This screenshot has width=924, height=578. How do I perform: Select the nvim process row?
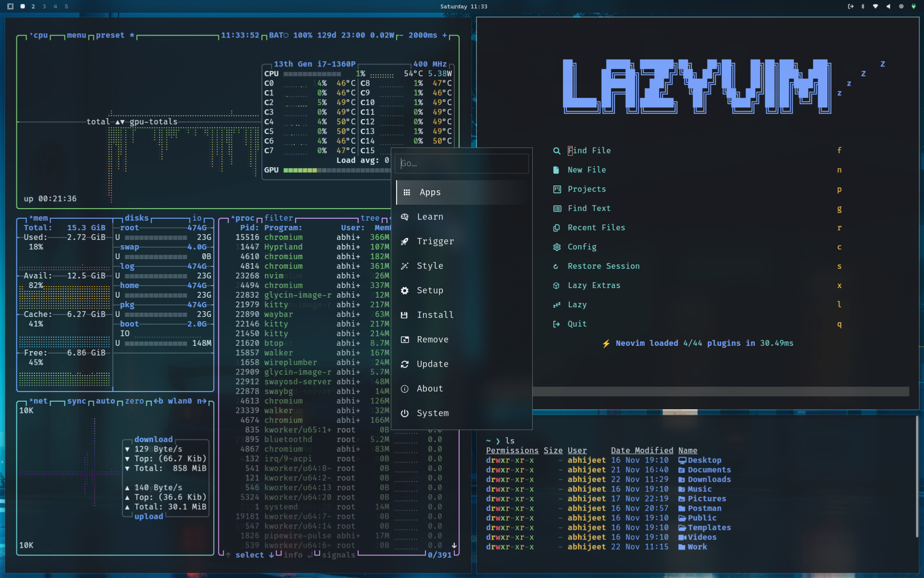tap(313, 276)
